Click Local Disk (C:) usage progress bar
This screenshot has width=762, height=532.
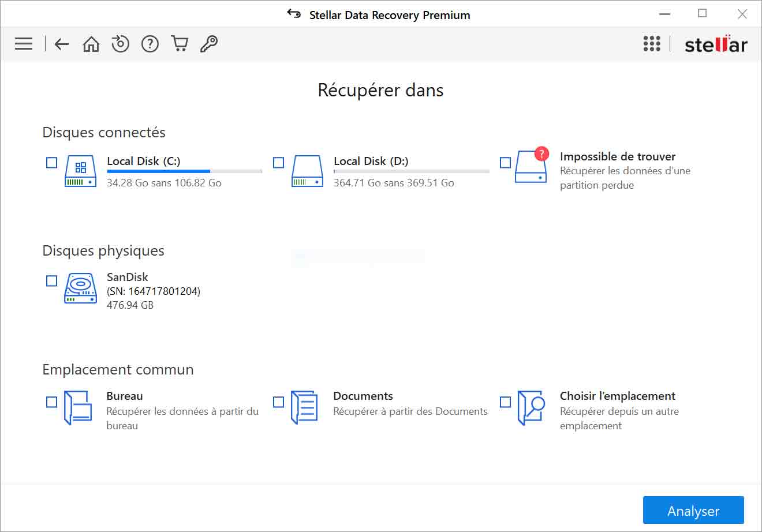pos(184,171)
